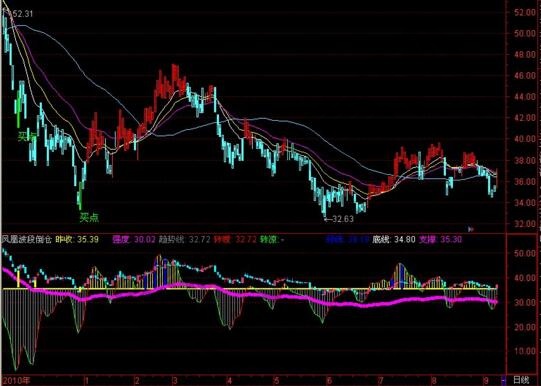The image size is (541, 386).
Task: Click the 强度 30.02 indicator label
Action: point(134,239)
